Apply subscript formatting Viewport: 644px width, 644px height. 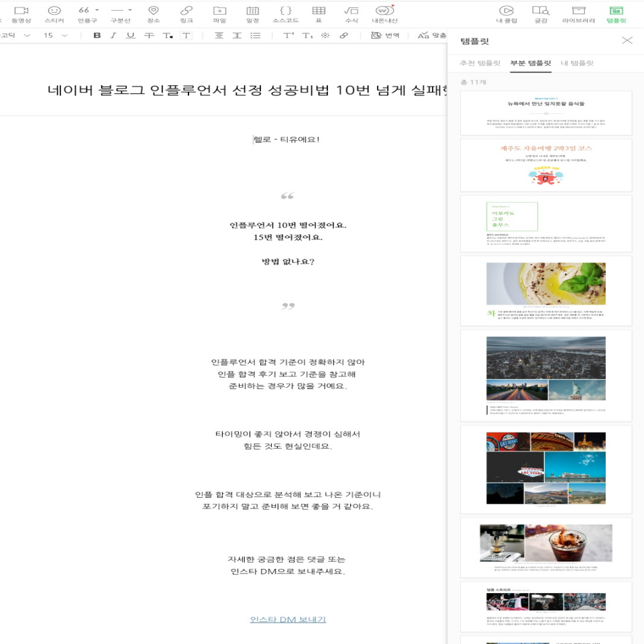coord(307,36)
